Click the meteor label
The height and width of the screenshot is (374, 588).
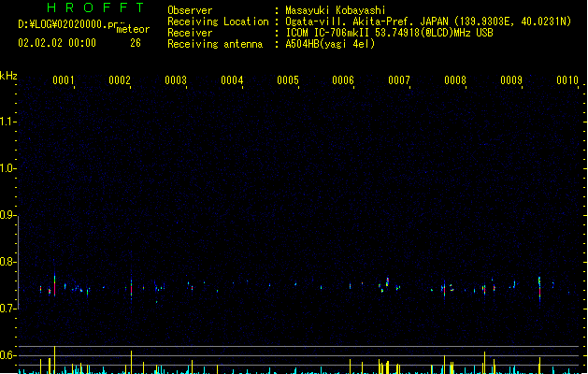pos(133,29)
